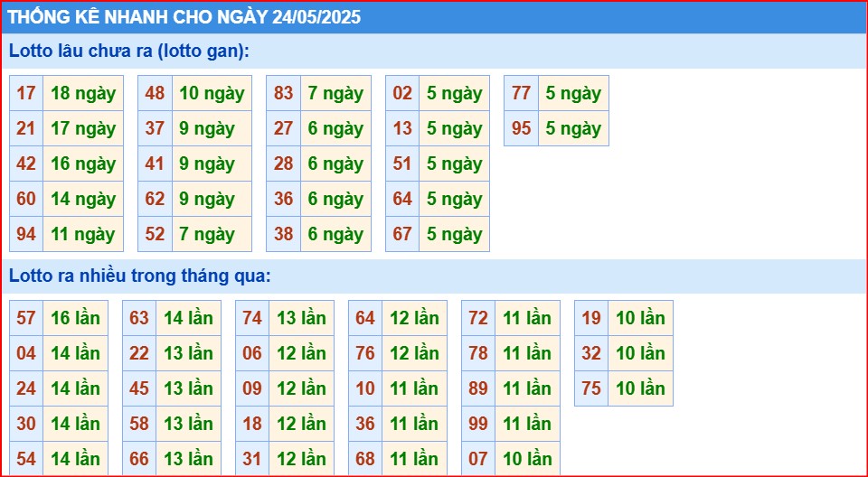
Task: Select lotto gan number 51
Action: click(402, 164)
